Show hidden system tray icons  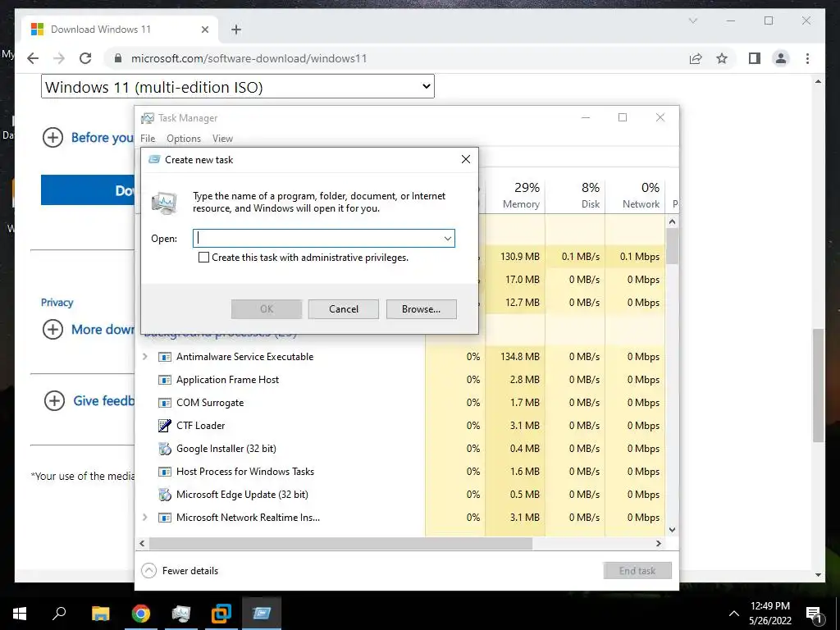click(x=734, y=614)
